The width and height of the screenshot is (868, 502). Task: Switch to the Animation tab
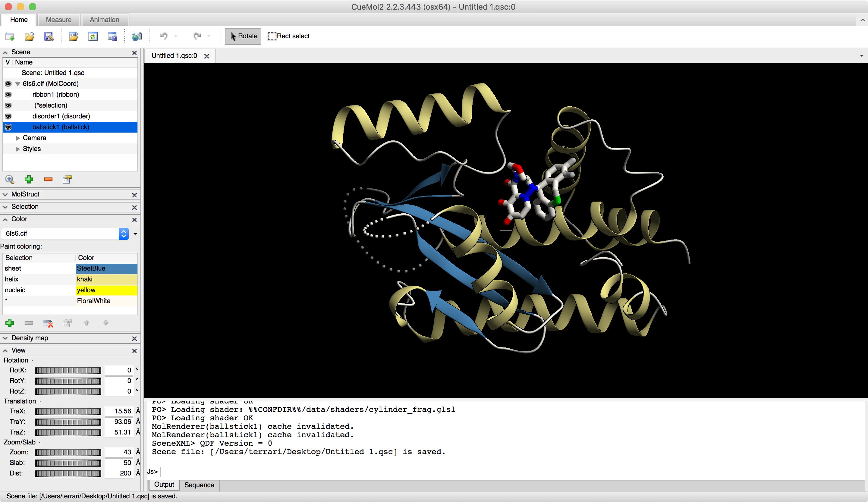coord(104,20)
